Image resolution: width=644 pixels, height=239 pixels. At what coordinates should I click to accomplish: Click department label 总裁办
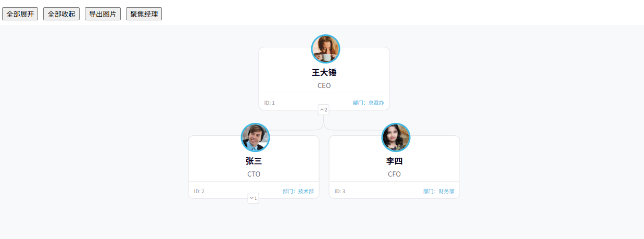(x=376, y=103)
